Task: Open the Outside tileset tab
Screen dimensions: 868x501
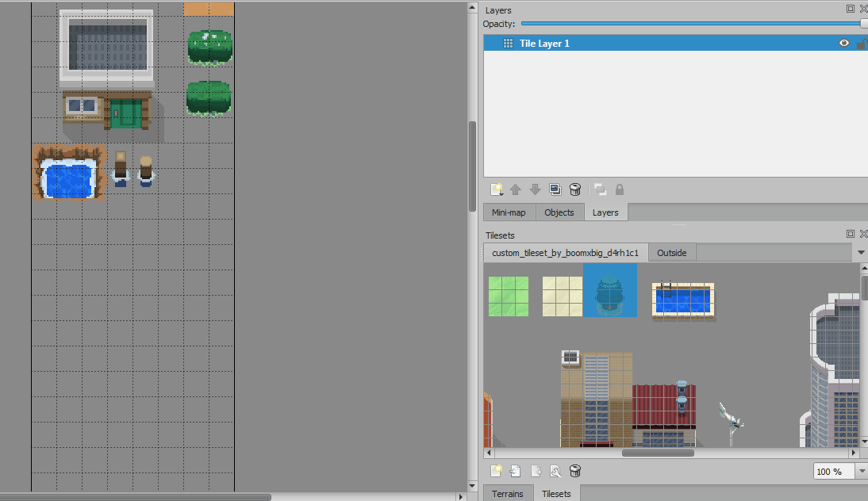Action: [671, 253]
